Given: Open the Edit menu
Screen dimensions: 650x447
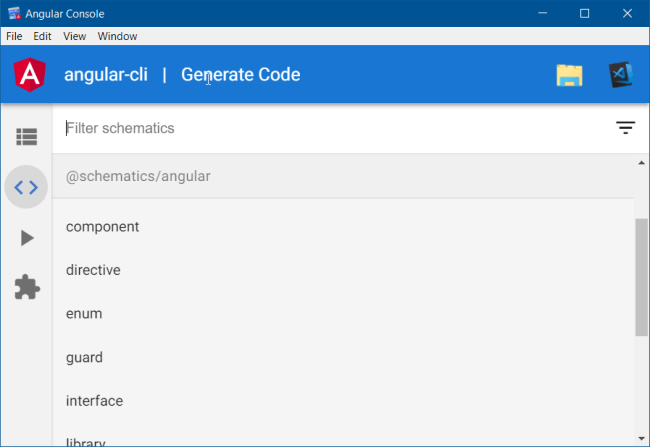Looking at the screenshot, I should click(42, 36).
